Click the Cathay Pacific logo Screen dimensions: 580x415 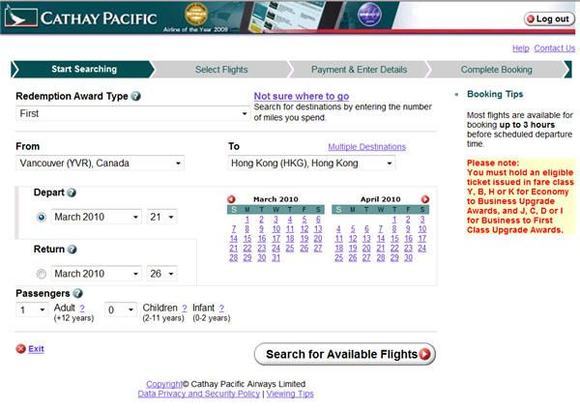[x=81, y=18]
